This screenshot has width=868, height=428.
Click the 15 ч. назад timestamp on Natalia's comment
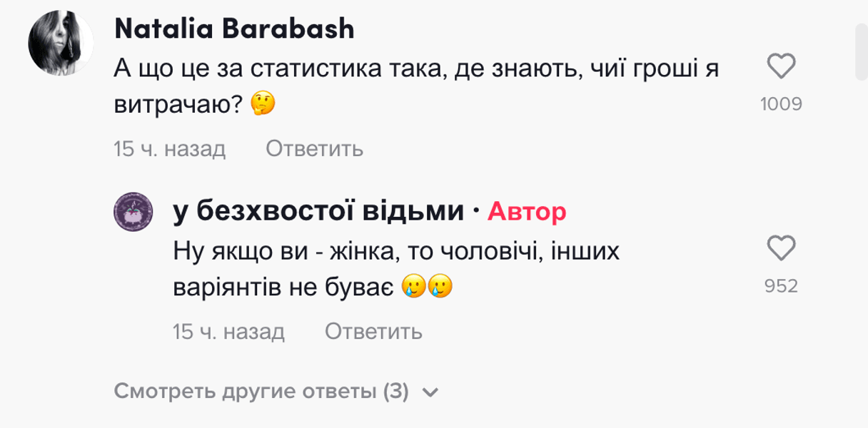point(169,149)
